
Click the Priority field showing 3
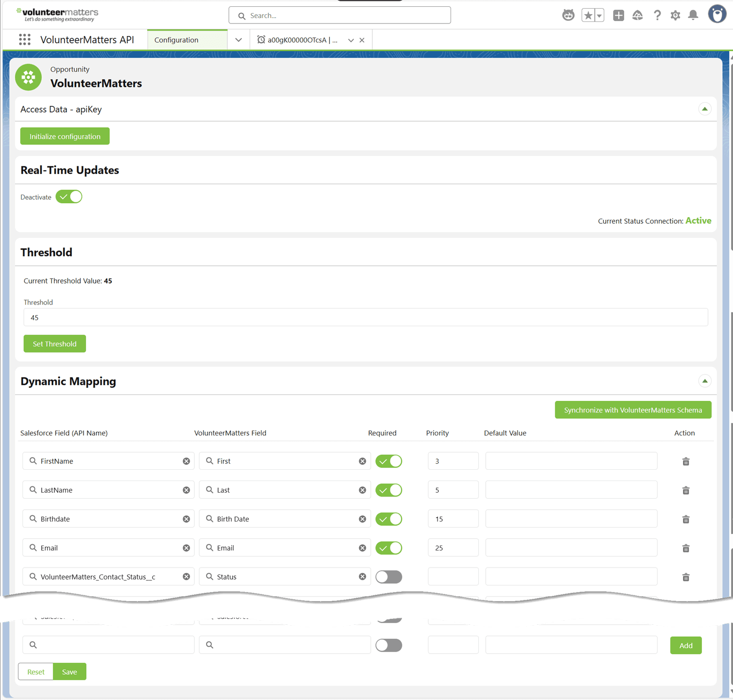(x=453, y=461)
